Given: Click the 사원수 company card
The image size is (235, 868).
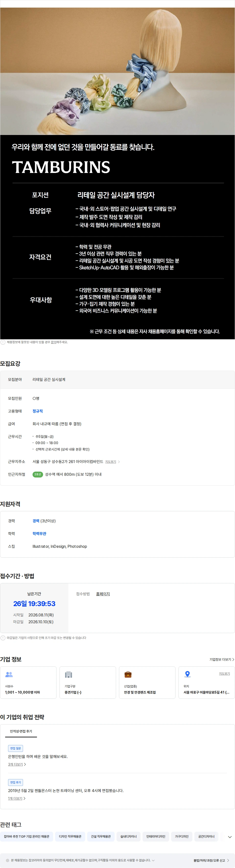Looking at the screenshot, I should pyautogui.click(x=28, y=682).
